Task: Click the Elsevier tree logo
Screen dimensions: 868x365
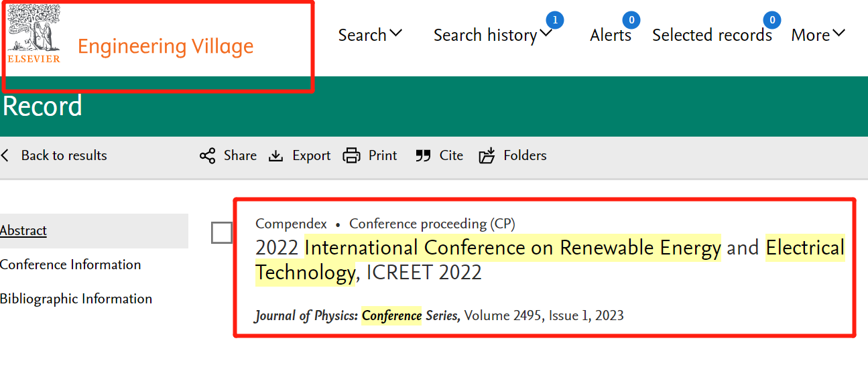Action: pos(34,33)
